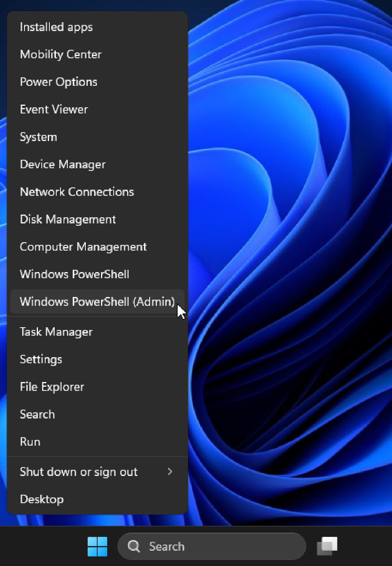392x566 pixels.
Task: Open Disk Management
Action: (68, 219)
